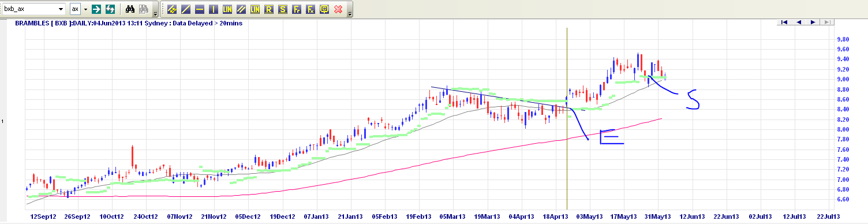868x224 pixels.
Task: Step chart backward with left arrow
Action: coord(799,22)
